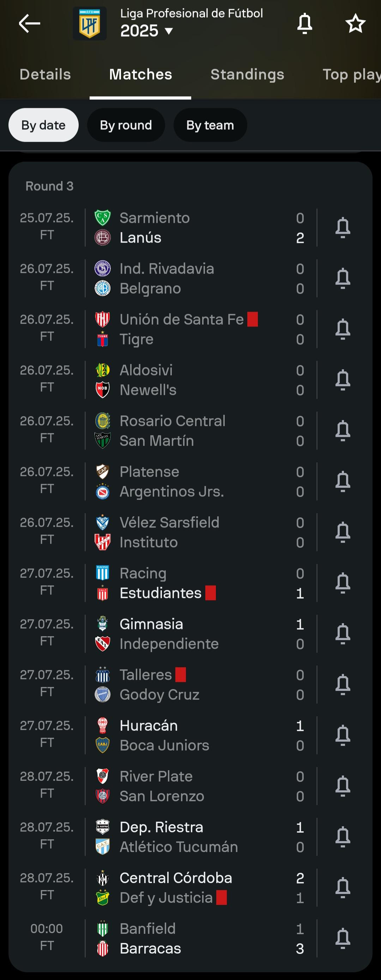
Task: Tap the Newell's team badge
Action: 102,390
